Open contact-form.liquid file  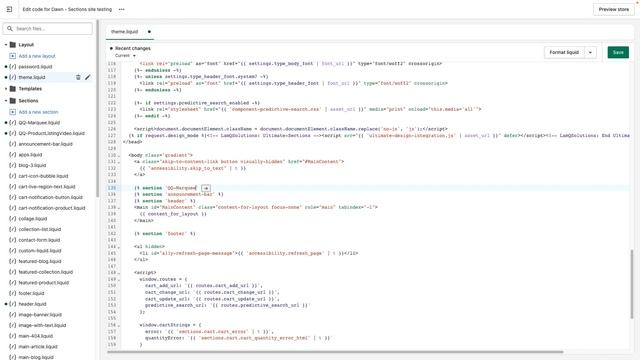tap(39, 240)
